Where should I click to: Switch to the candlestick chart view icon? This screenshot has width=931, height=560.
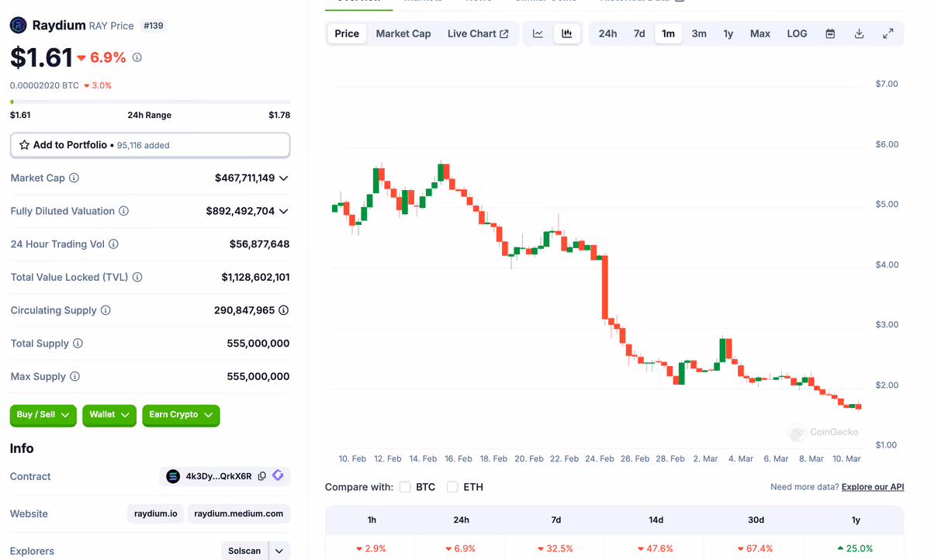pyautogui.click(x=567, y=33)
